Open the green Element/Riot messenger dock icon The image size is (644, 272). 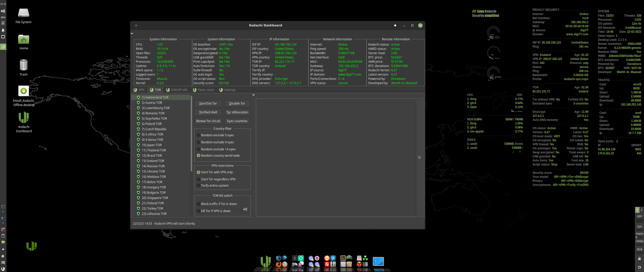click(301, 258)
